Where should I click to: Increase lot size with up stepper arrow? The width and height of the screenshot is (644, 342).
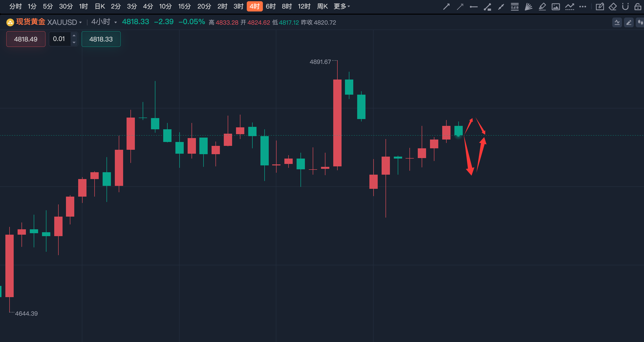pyautogui.click(x=74, y=36)
